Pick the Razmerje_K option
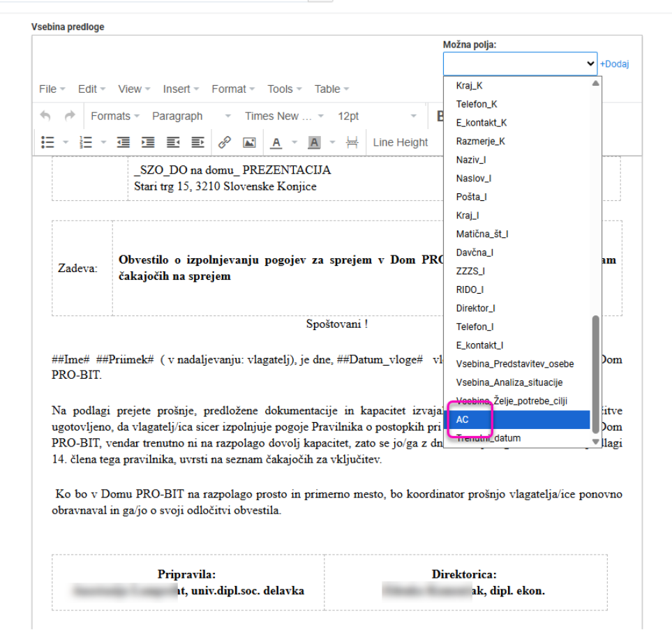This screenshot has height=630, width=672. 517,142
